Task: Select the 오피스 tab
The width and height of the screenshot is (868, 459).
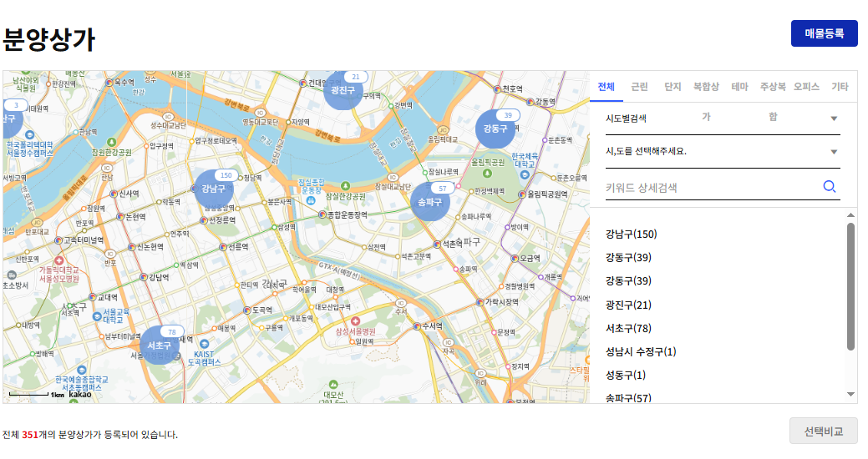Action: pos(806,86)
